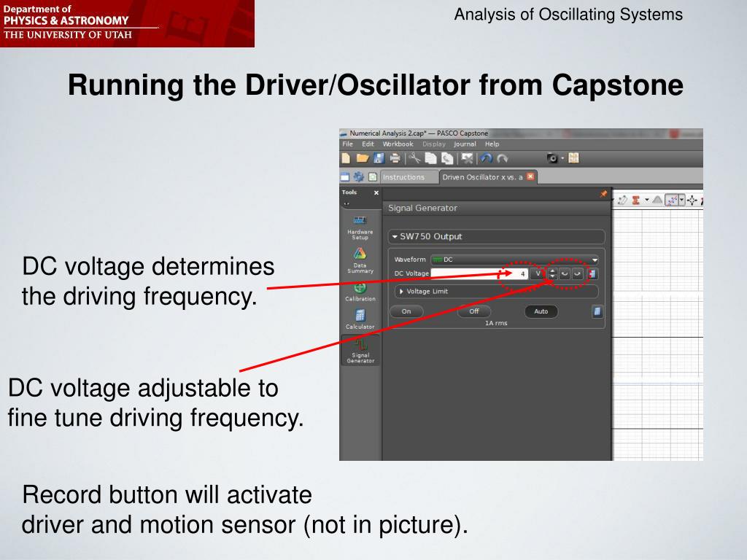Open the snapshot camera dropdown arrow

coord(562,158)
